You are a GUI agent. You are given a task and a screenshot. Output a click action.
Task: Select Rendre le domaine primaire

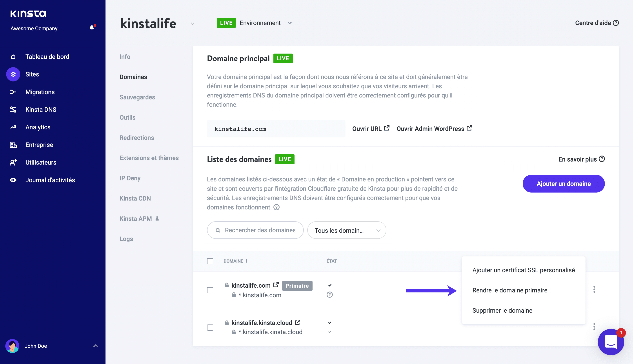(x=510, y=290)
